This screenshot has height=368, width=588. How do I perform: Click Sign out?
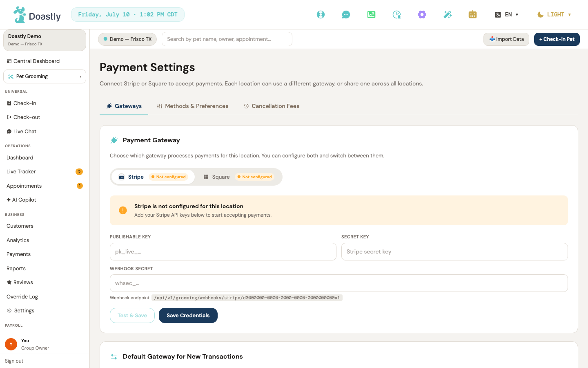point(14,361)
